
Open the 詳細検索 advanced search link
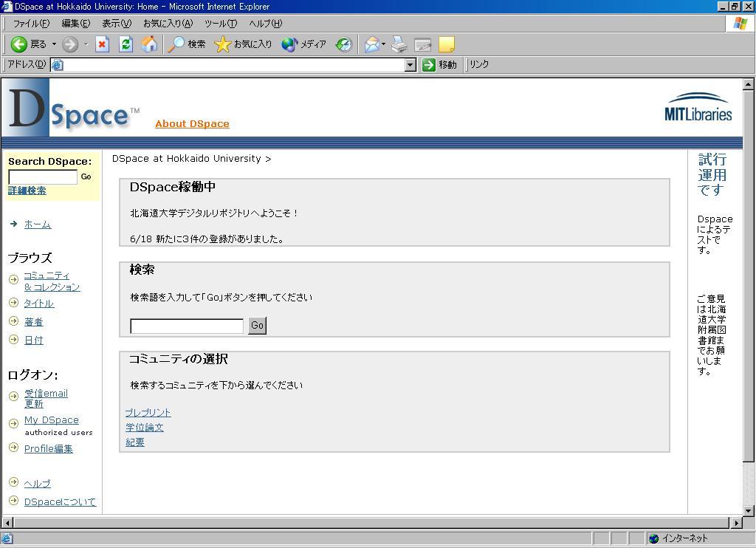(x=27, y=191)
